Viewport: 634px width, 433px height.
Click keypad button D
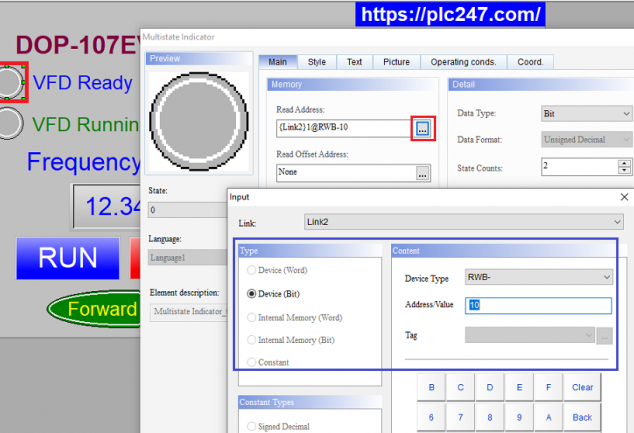point(490,387)
